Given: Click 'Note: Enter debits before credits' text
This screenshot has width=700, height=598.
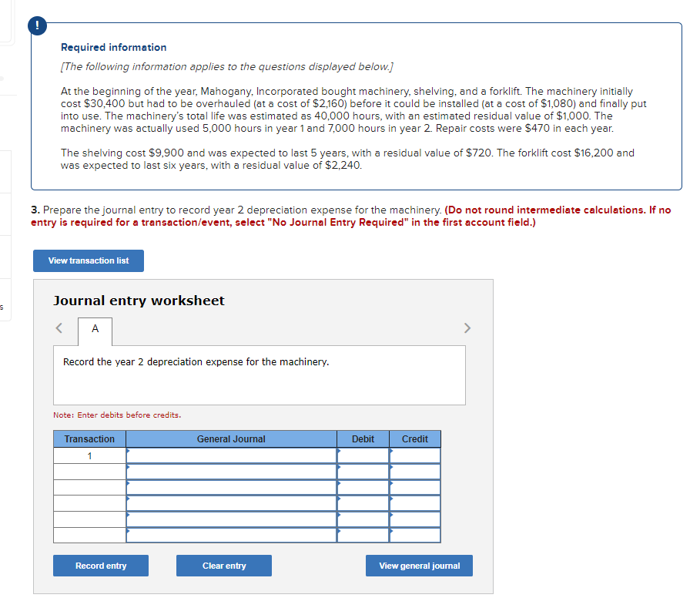Looking at the screenshot, I should 117,415.
